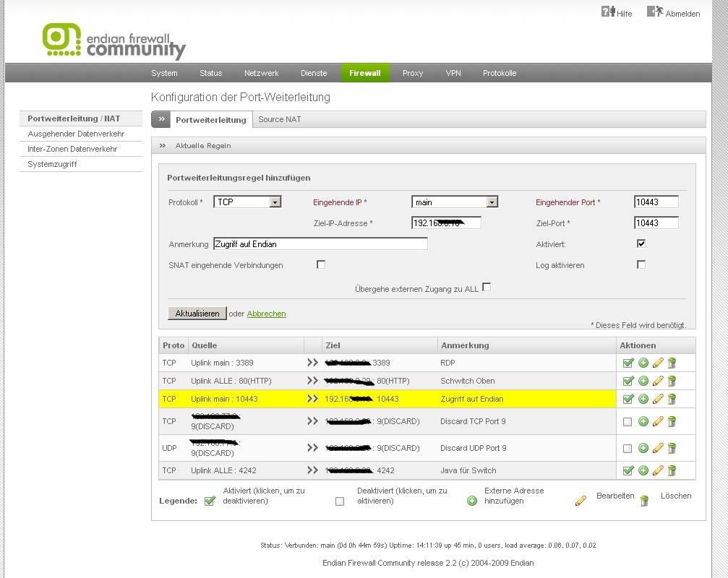Uncheck the Aktiviert checkbox in the form
Viewport: 728px width, 578px height.
coord(641,243)
